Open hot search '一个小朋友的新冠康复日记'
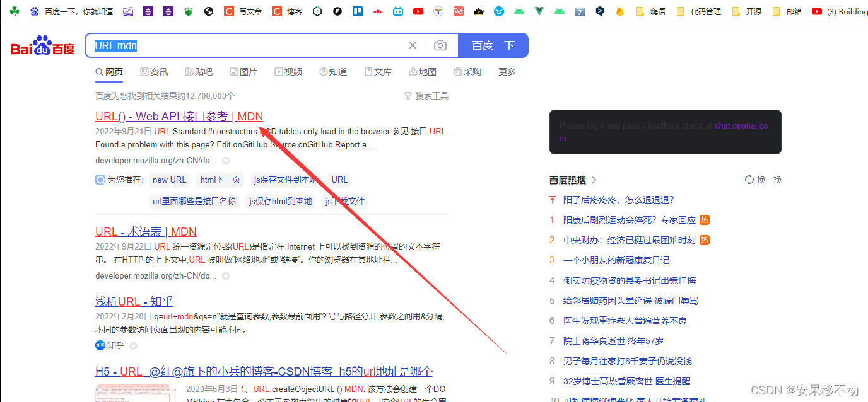 point(616,260)
